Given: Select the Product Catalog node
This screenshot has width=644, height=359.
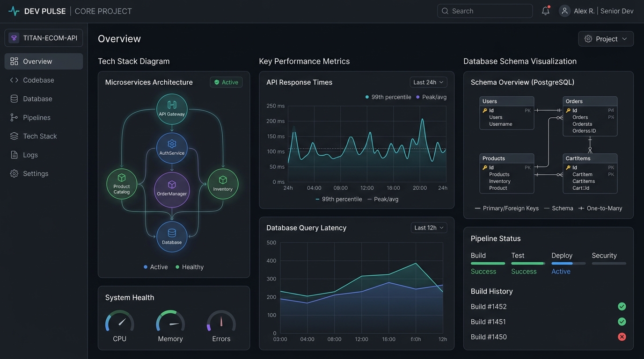Looking at the screenshot, I should (122, 184).
